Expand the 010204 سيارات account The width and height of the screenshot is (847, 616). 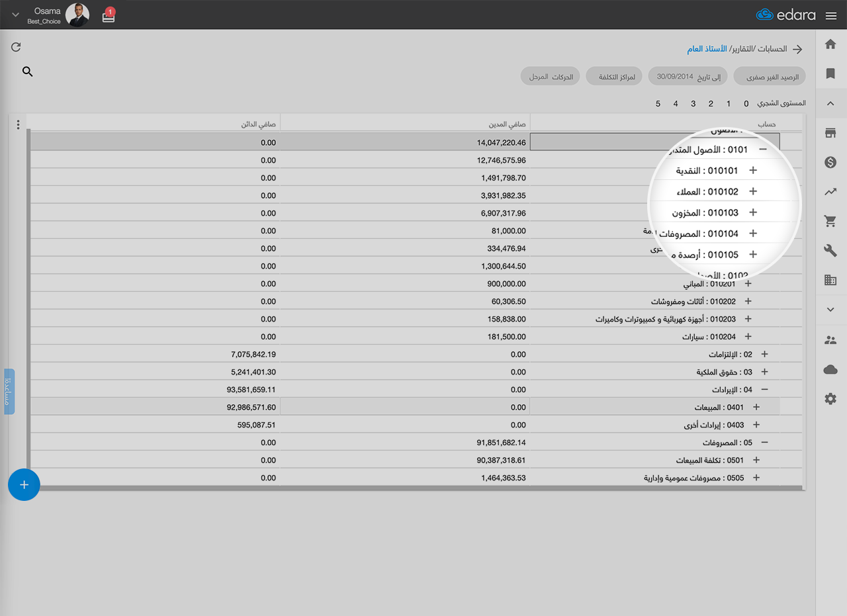(x=748, y=337)
